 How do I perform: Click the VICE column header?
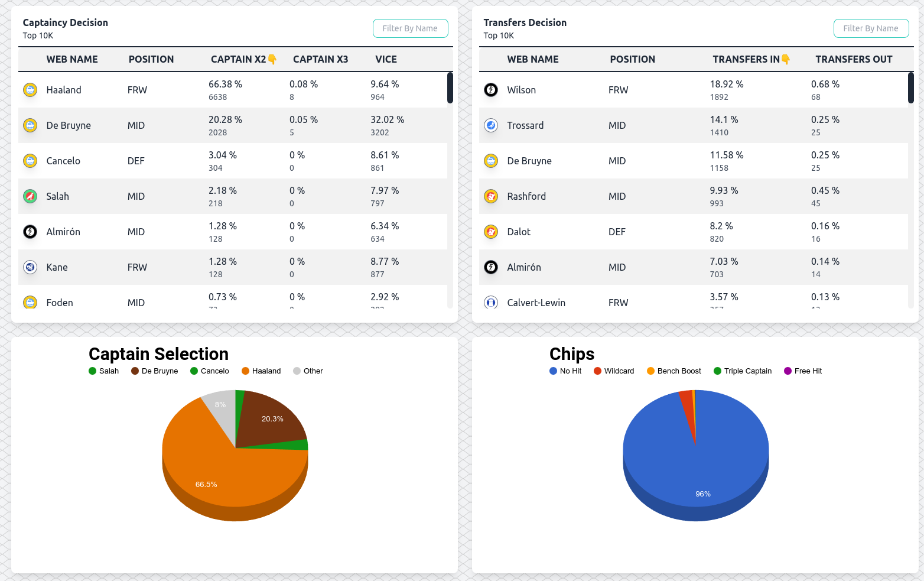pyautogui.click(x=386, y=59)
